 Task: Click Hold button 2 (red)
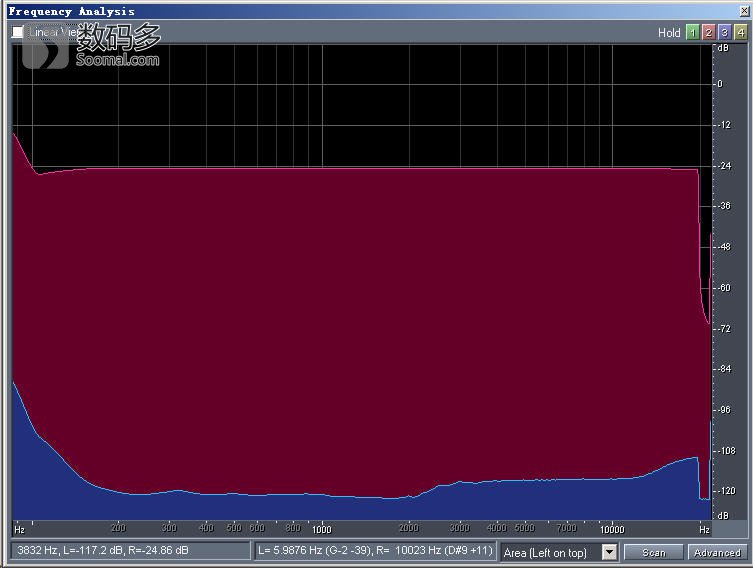(708, 33)
